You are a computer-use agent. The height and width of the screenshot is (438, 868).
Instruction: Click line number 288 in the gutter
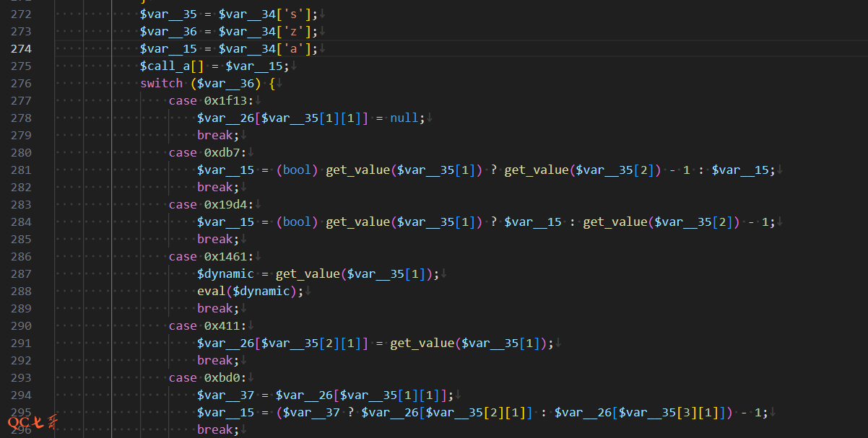coord(22,291)
